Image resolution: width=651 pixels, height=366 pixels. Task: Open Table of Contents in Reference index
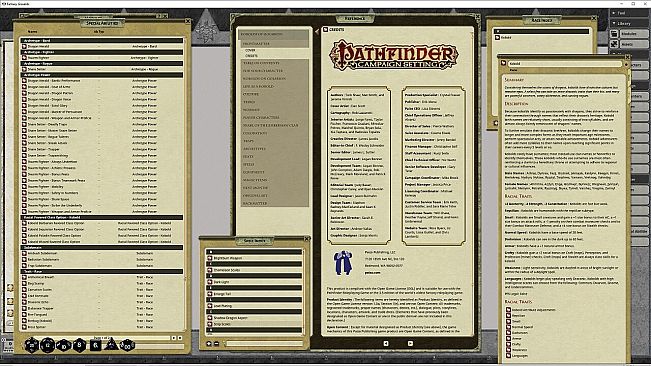point(275,63)
